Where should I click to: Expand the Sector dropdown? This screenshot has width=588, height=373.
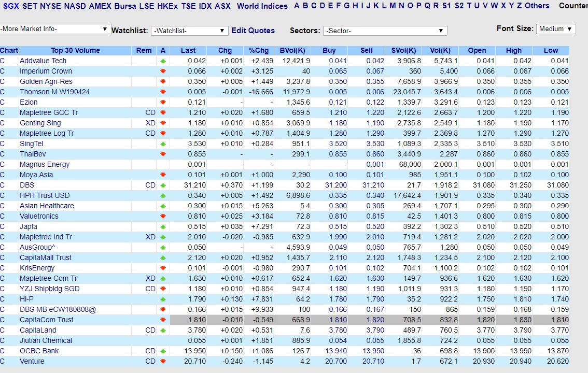click(x=385, y=31)
